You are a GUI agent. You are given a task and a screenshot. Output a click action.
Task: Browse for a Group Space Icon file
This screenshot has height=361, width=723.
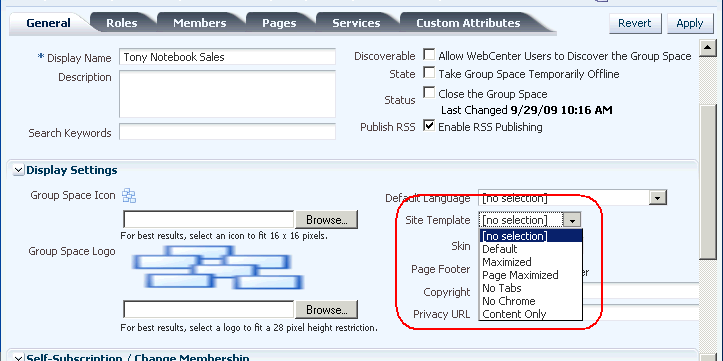tap(326, 219)
